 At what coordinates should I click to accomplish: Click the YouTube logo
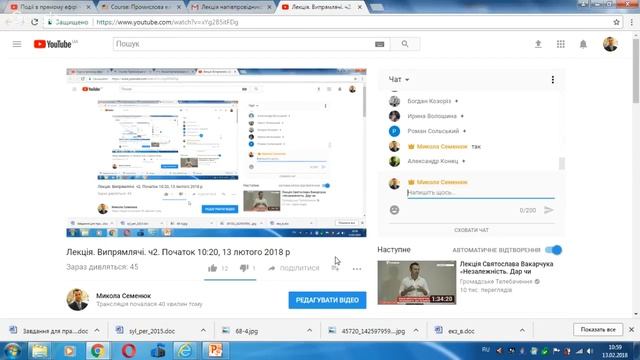pos(53,44)
